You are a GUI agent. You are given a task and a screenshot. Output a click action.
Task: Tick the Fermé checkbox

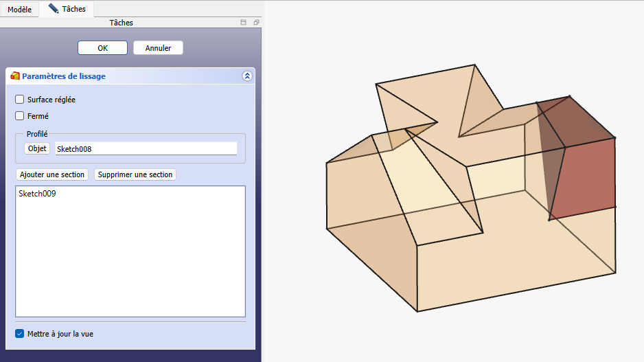coord(20,116)
